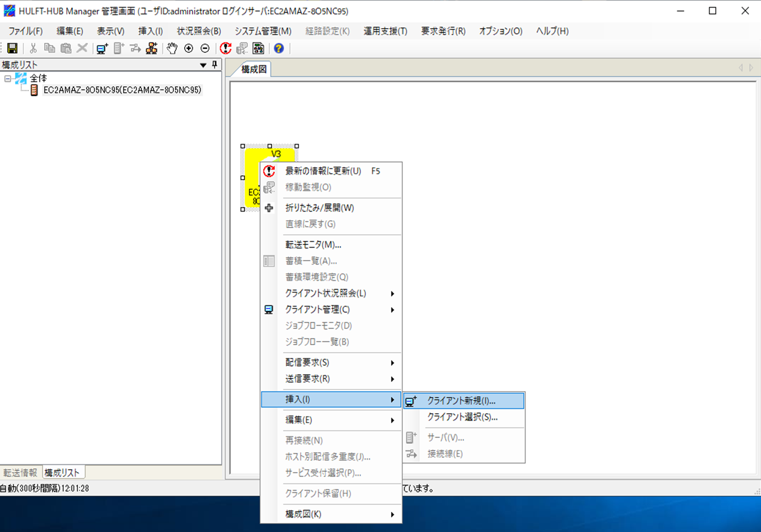761x532 pixels.
Task: Click the add server toolbar icon
Action: pos(119,48)
